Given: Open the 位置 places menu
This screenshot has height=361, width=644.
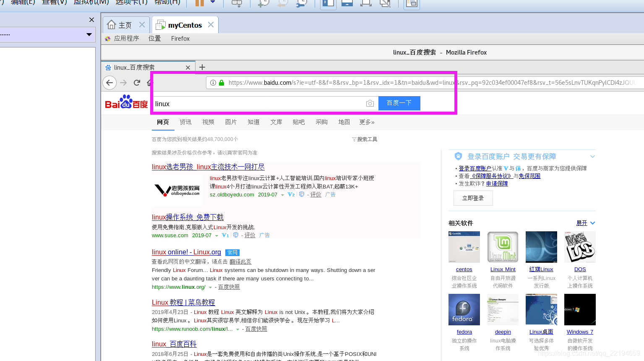Looking at the screenshot, I should click(x=154, y=38).
